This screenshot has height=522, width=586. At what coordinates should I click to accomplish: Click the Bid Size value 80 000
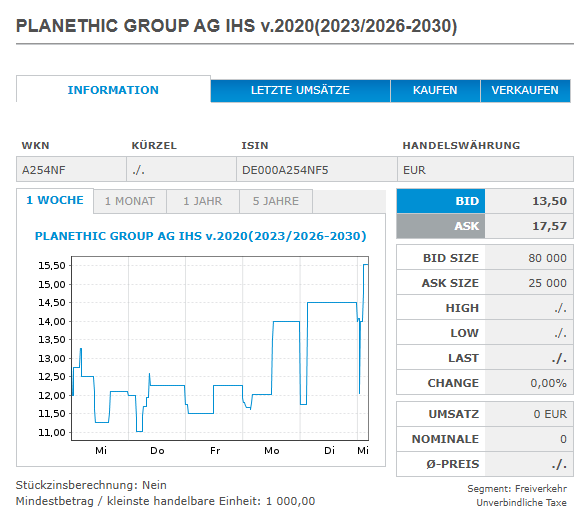tap(547, 258)
